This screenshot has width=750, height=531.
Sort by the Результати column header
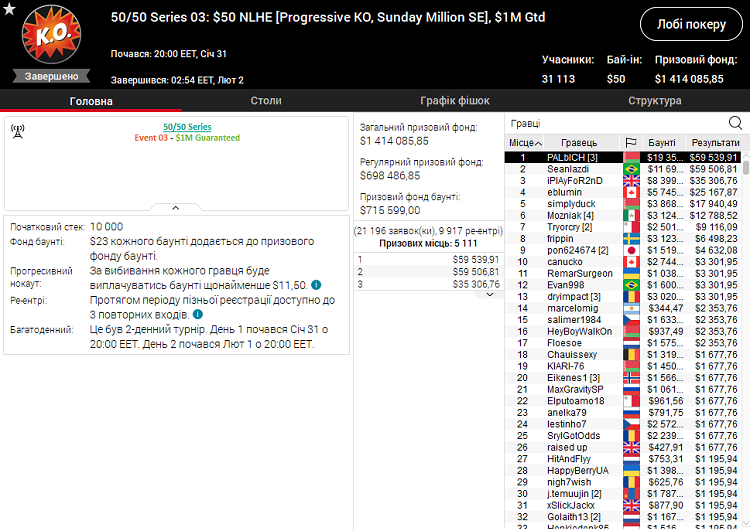(714, 143)
